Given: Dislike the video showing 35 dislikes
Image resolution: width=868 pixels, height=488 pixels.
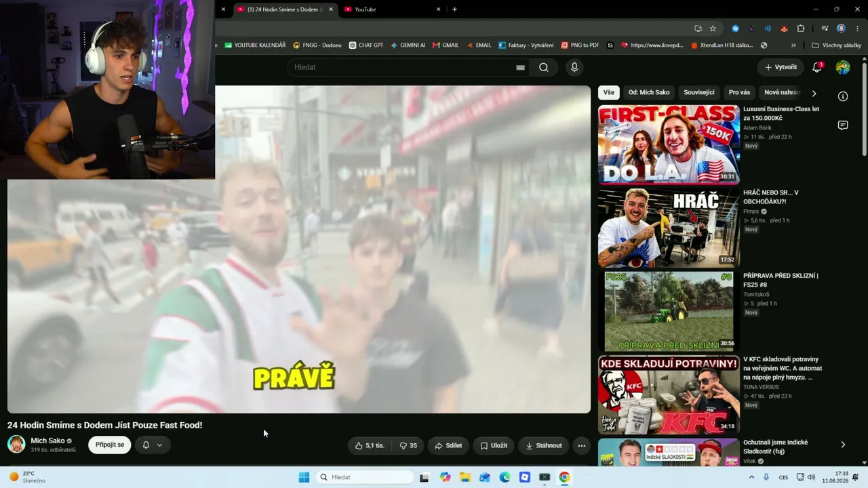Looking at the screenshot, I should (408, 445).
